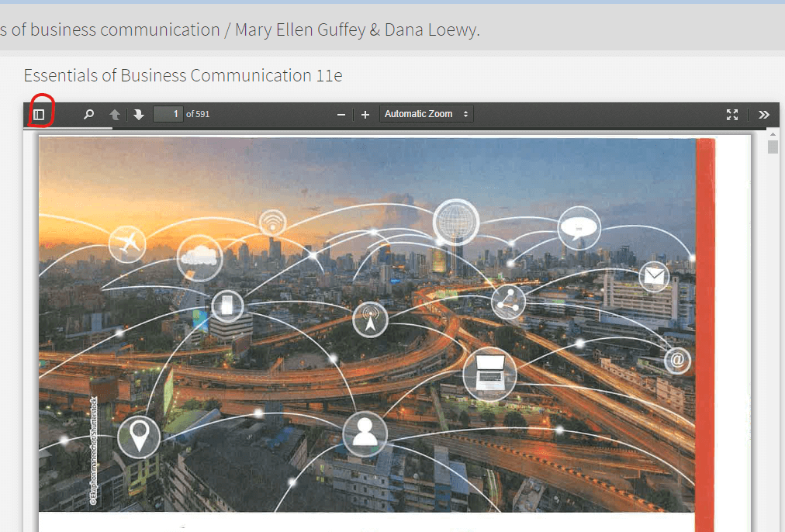Open the find-in-document search tool
This screenshot has height=532, width=785.
pos(89,115)
